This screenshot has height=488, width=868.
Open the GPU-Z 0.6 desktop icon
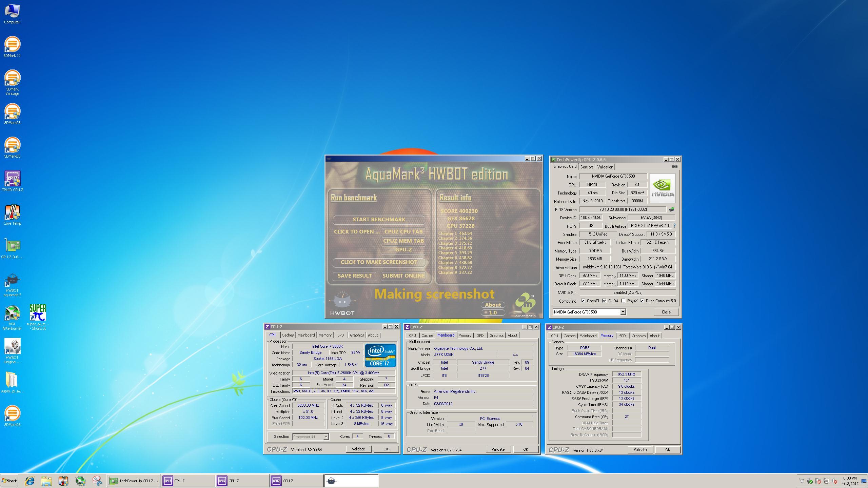point(12,248)
